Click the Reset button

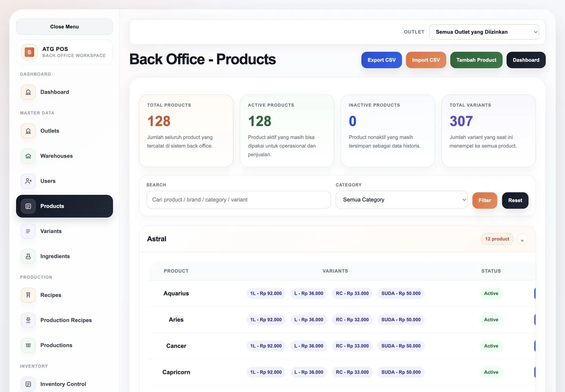tap(515, 200)
